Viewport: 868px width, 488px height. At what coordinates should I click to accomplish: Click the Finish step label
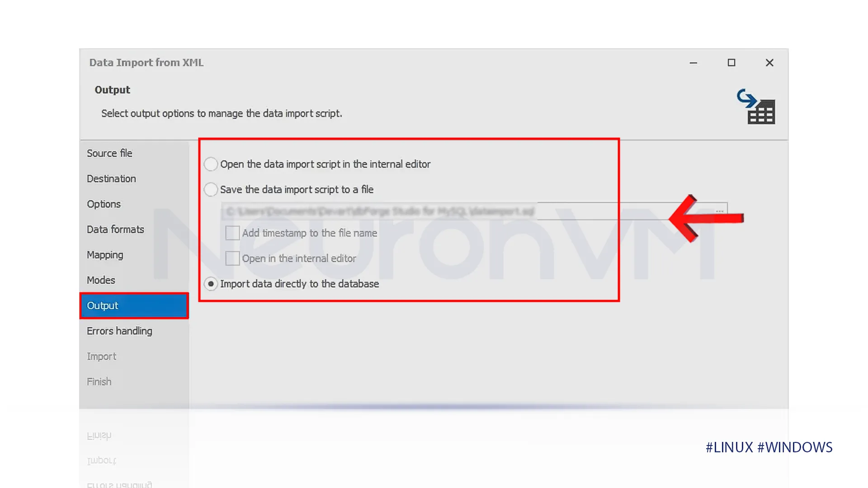click(x=99, y=381)
